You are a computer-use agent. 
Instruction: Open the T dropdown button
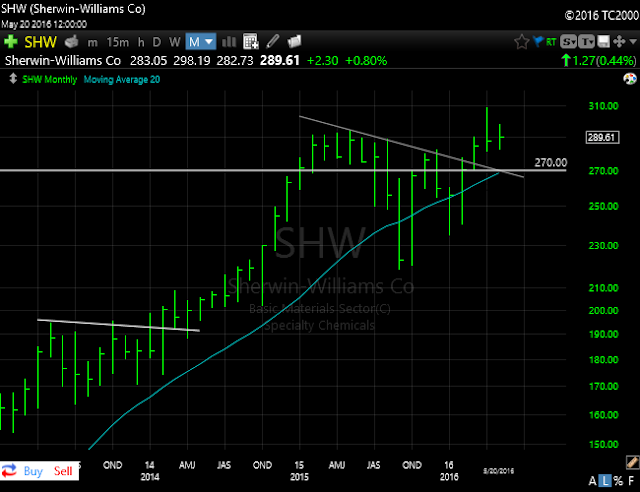click(x=586, y=42)
